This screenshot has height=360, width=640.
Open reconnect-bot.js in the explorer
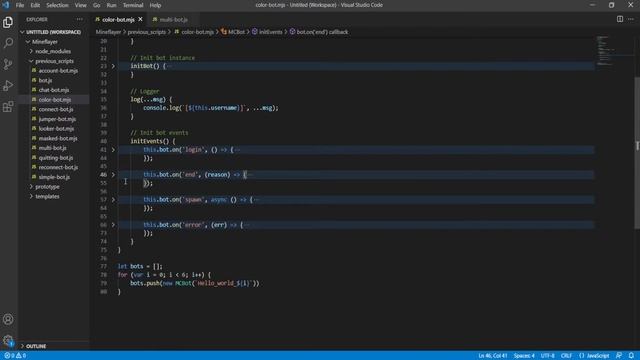[58, 167]
